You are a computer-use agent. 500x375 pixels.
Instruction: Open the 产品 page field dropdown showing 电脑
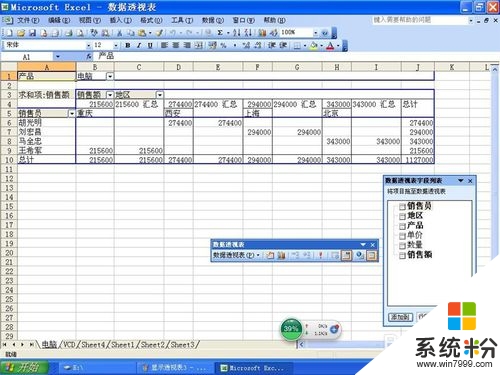pyautogui.click(x=110, y=76)
